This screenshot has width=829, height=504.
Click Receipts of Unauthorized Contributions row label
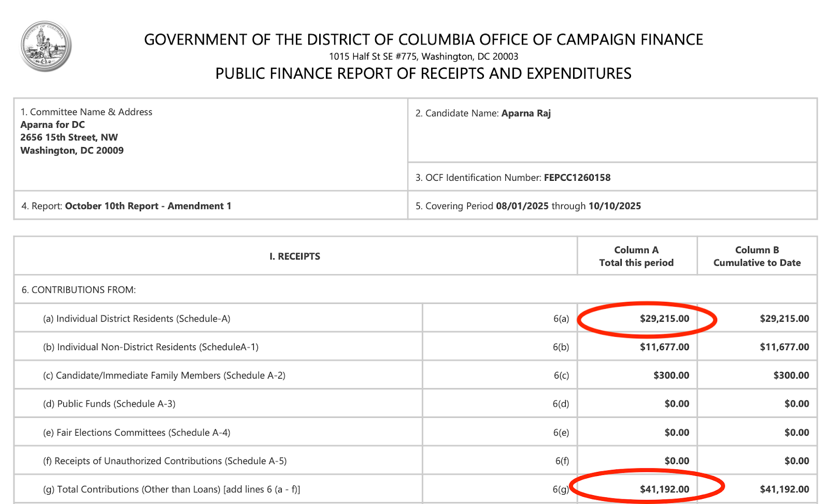(x=165, y=461)
